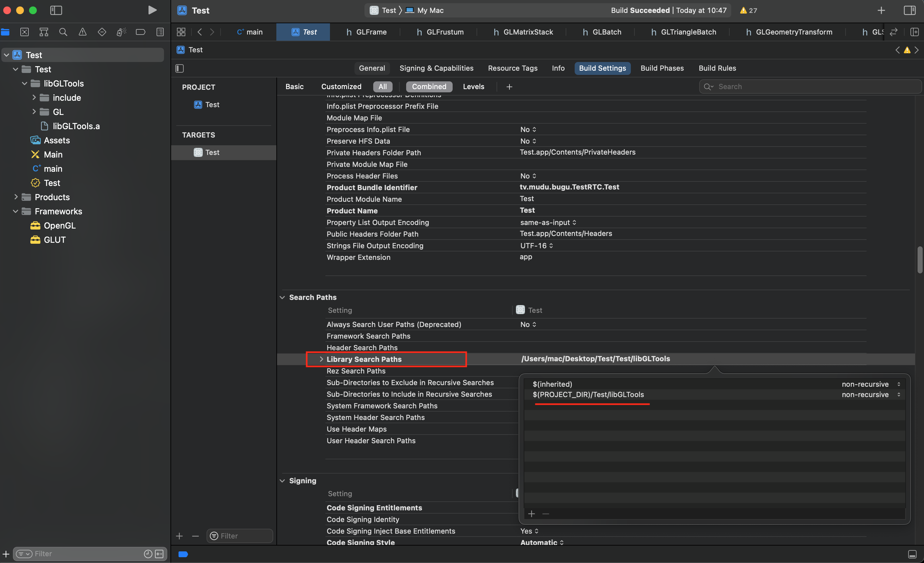This screenshot has height=563, width=924.
Task: Open the Breakpoint navigator icon
Action: pos(140,32)
